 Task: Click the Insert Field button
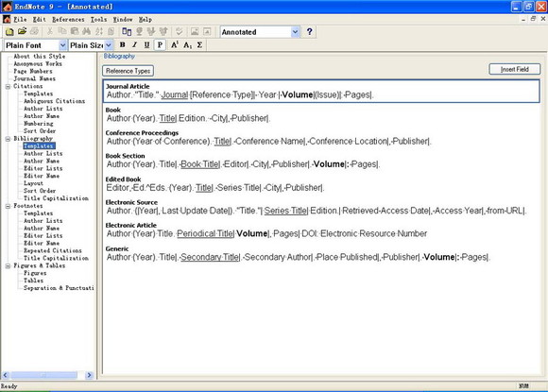point(514,69)
